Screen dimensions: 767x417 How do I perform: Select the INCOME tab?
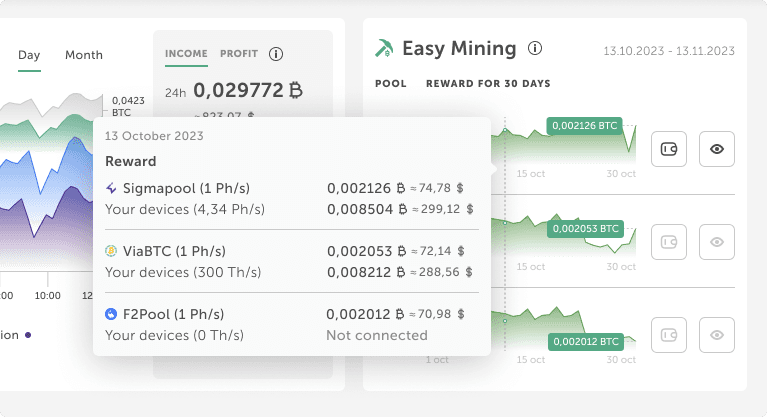coord(186,54)
